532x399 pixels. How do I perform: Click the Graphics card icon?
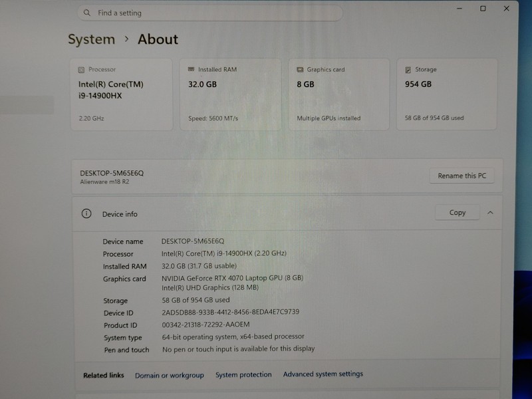(x=300, y=70)
